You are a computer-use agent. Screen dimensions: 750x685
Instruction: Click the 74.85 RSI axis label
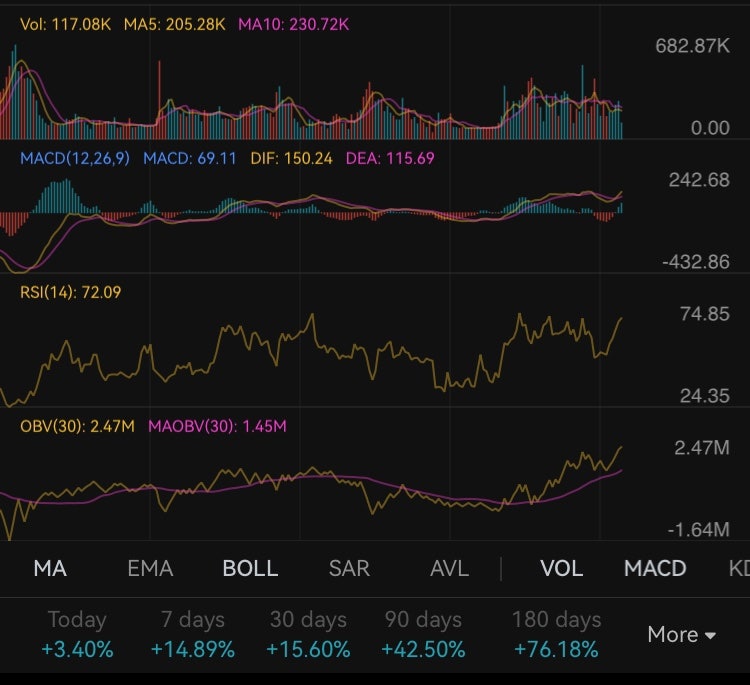coord(705,314)
